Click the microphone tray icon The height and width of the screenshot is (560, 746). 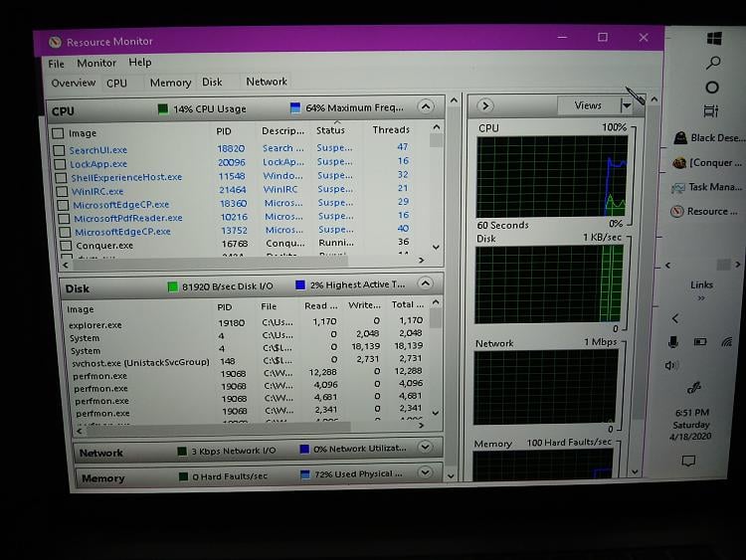(x=673, y=342)
